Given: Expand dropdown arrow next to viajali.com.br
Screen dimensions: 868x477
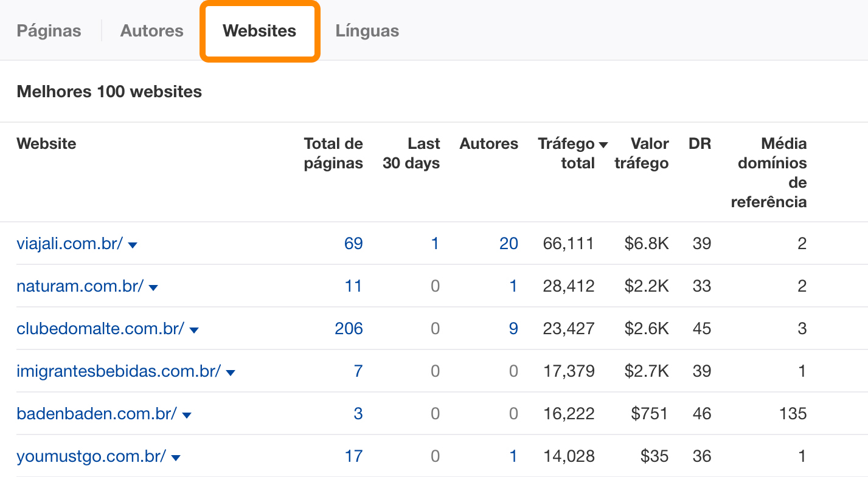Looking at the screenshot, I should point(133,245).
